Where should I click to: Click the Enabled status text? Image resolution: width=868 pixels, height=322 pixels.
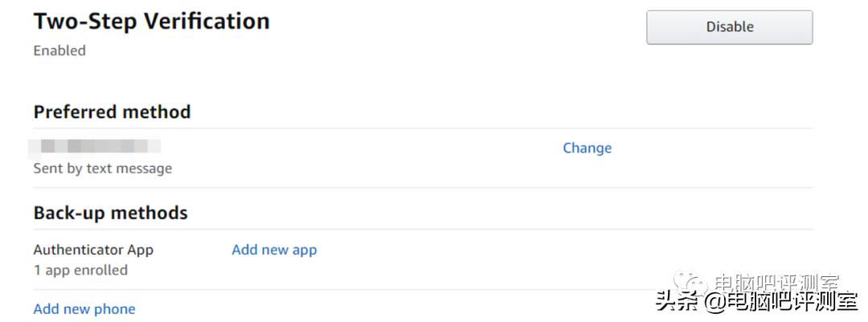(x=59, y=51)
